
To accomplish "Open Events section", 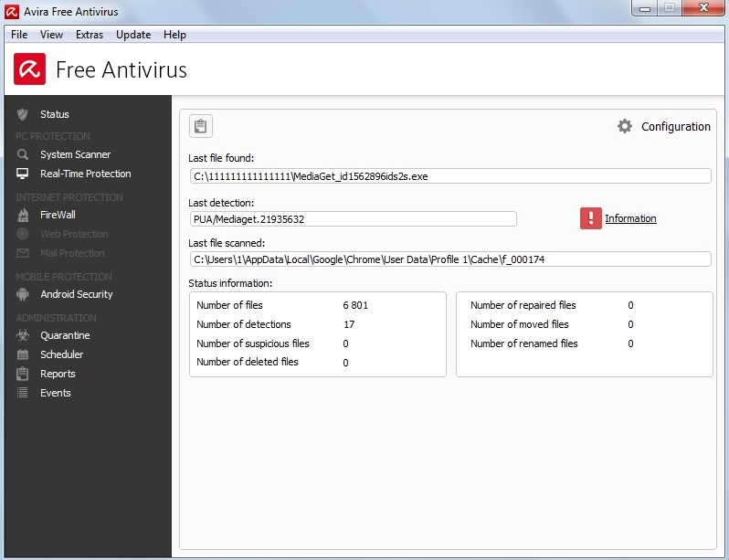I will click(x=56, y=393).
